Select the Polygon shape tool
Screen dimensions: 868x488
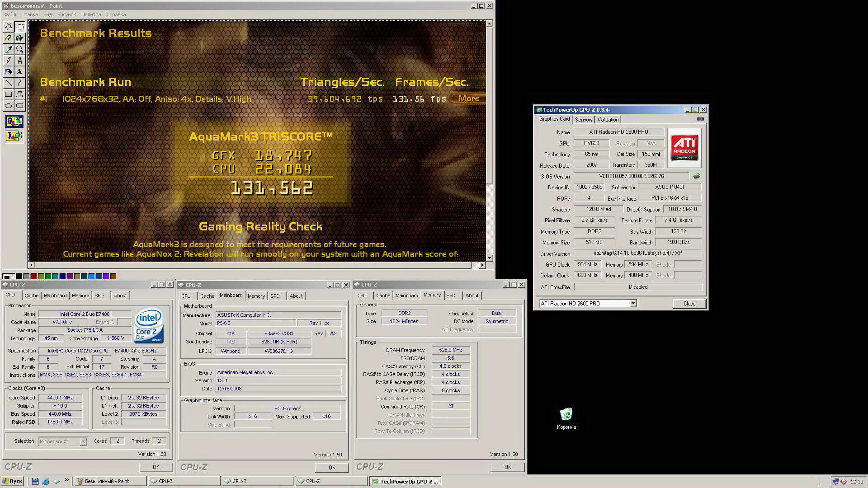tap(19, 94)
